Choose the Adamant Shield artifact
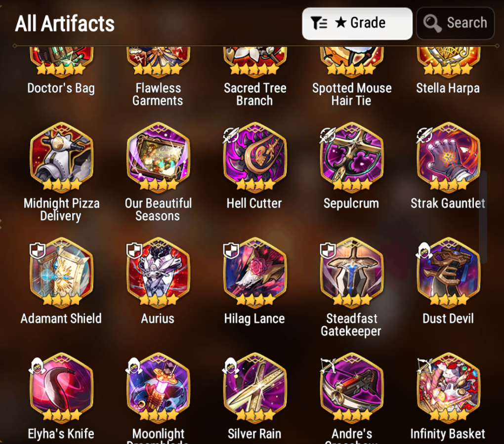The image size is (504, 444). pos(61,273)
